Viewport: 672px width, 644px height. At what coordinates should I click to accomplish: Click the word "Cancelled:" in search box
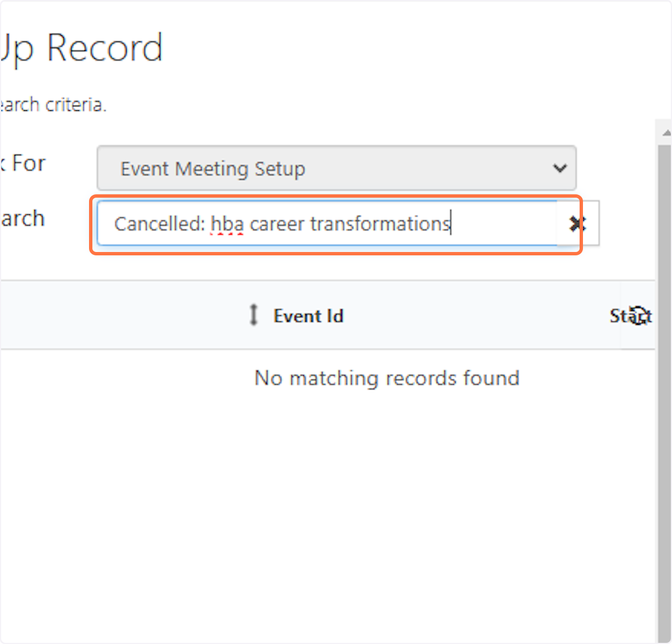tap(160, 224)
